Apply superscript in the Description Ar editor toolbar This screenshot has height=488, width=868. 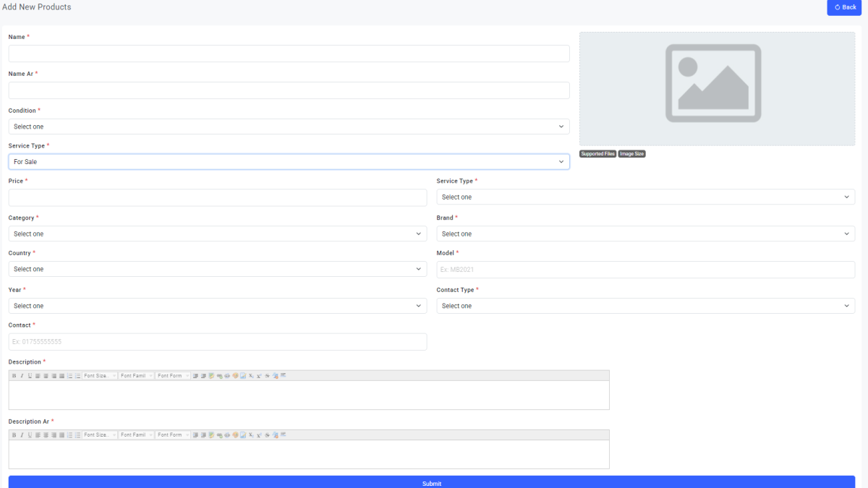click(x=259, y=435)
